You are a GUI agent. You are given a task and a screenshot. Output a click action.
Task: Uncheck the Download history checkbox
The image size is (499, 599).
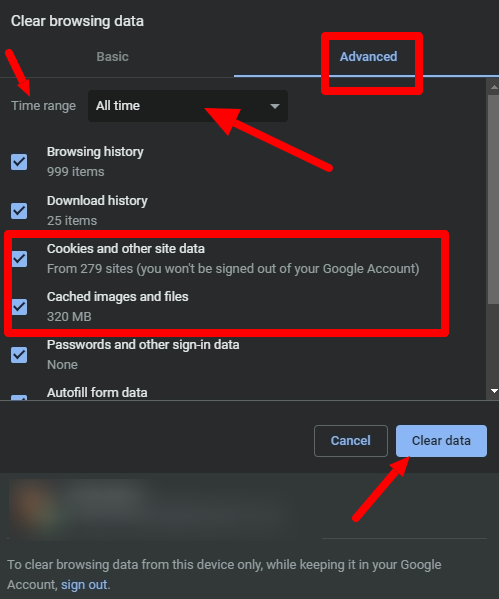(19, 211)
